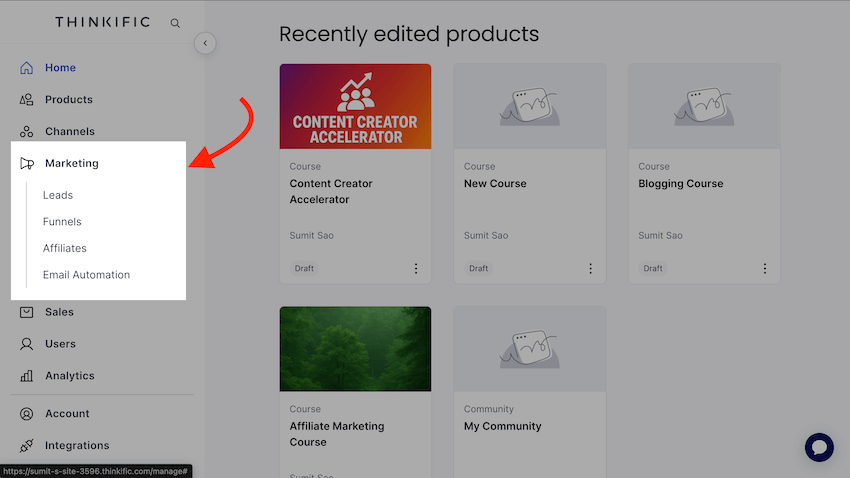850x478 pixels.
Task: Open options menu for Blogging Course
Action: pyautogui.click(x=765, y=268)
